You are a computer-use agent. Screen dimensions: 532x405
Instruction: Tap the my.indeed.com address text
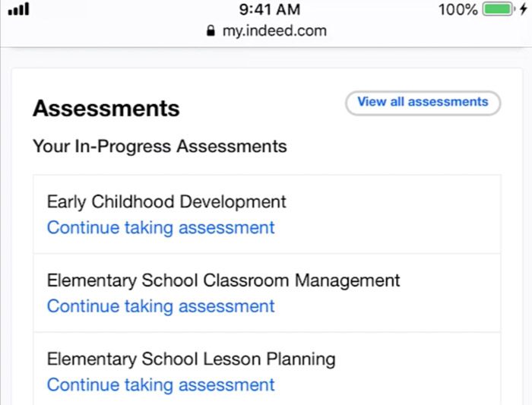click(274, 31)
